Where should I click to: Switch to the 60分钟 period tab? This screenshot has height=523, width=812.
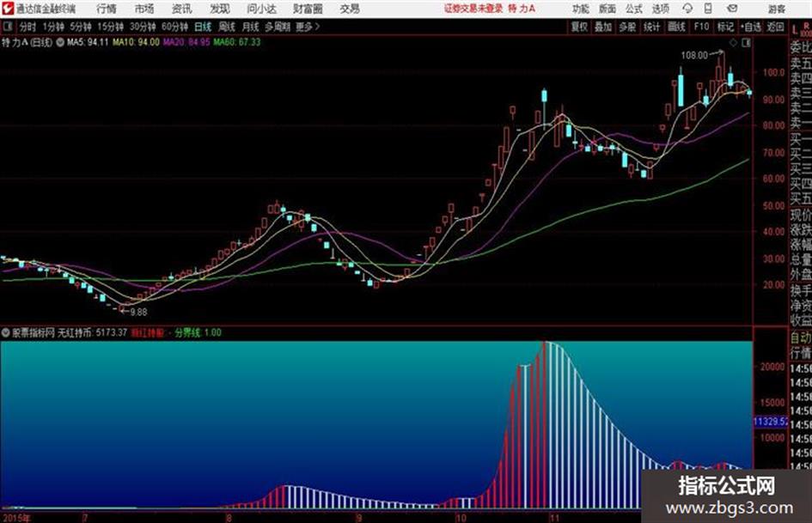coord(175,27)
